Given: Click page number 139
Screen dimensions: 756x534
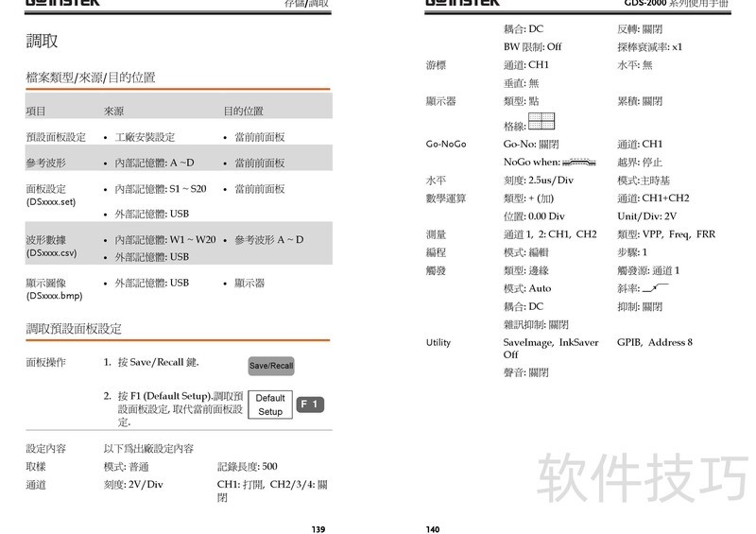Looking at the screenshot, I should (x=318, y=529).
